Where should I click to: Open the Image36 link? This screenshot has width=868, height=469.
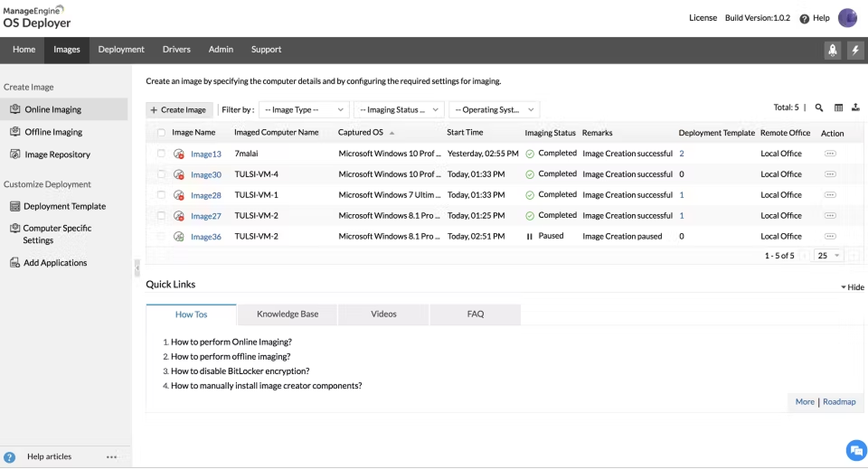[x=205, y=237]
